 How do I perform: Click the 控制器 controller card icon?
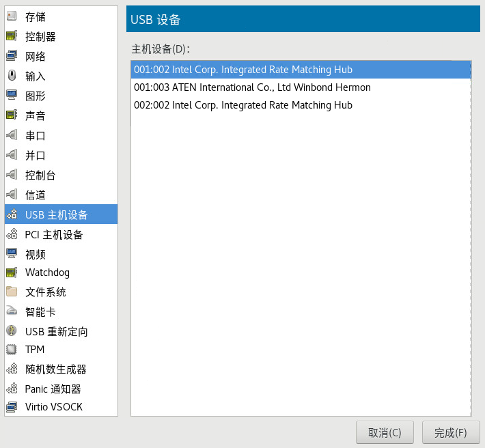12,36
